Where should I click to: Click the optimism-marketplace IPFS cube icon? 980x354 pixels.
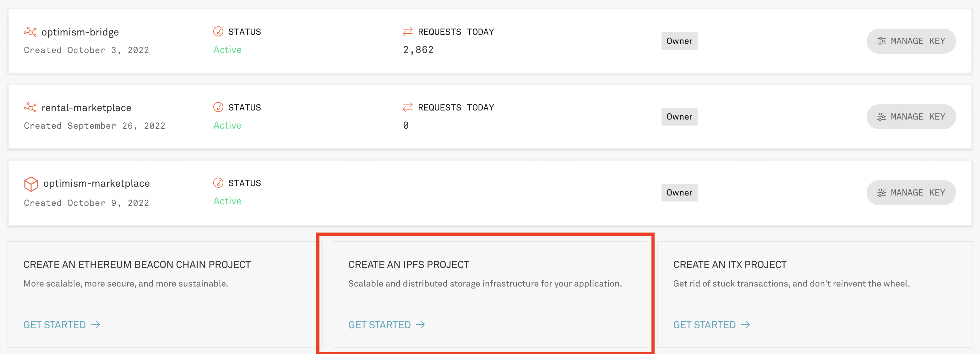point(31,184)
